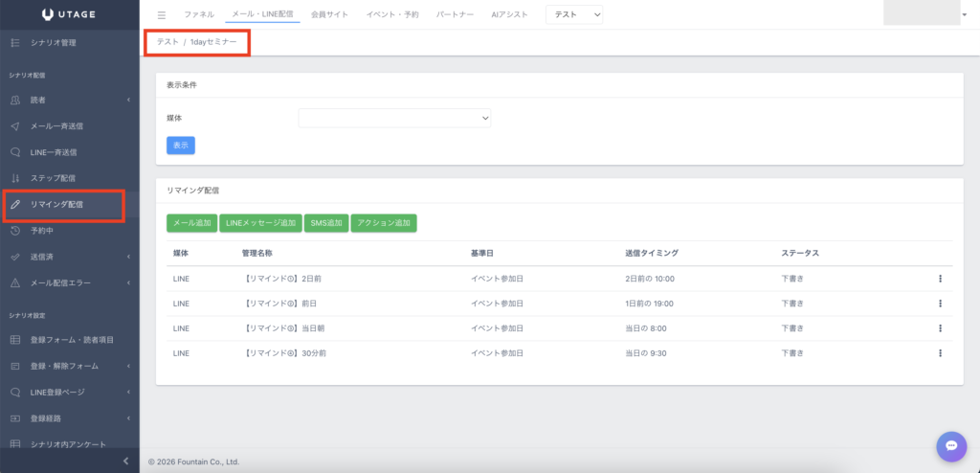Click the UTAGE logo
The height and width of the screenshot is (473, 980).
[x=70, y=14]
